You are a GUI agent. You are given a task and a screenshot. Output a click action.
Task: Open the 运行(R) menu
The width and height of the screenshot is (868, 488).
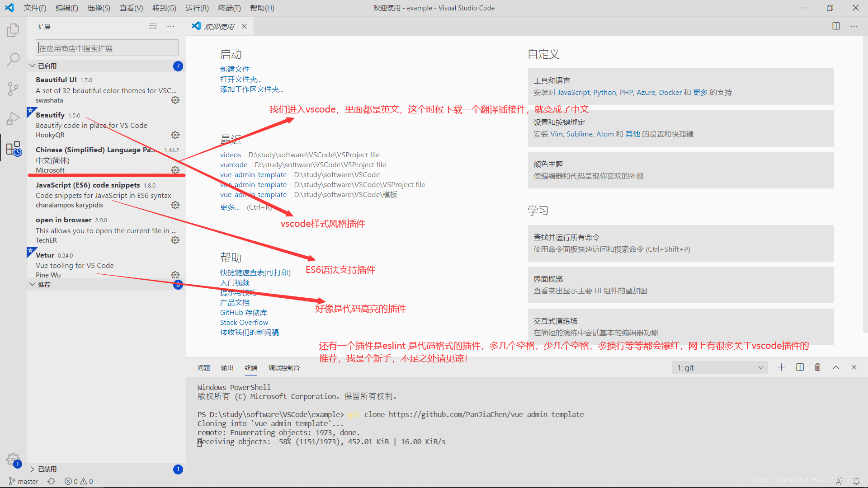197,8
